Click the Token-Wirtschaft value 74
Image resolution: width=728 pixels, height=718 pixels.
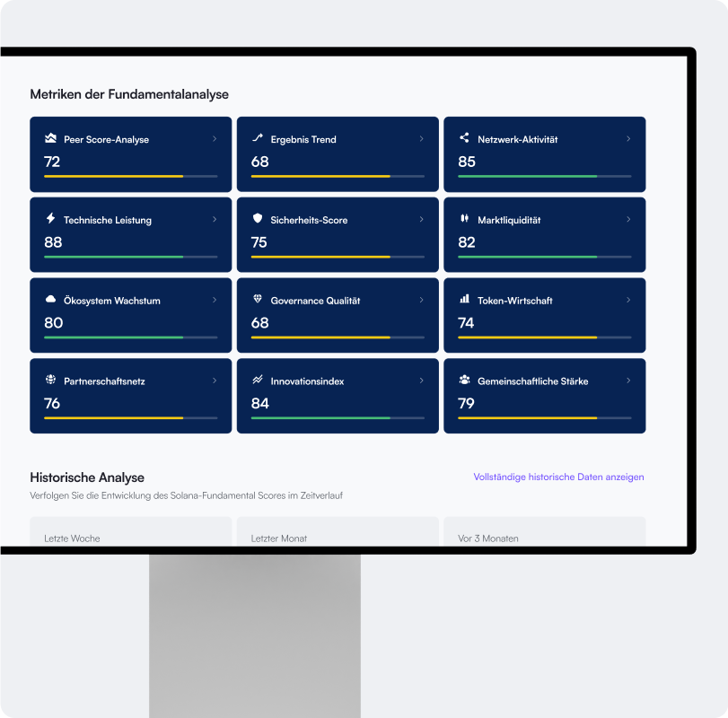[466, 323]
